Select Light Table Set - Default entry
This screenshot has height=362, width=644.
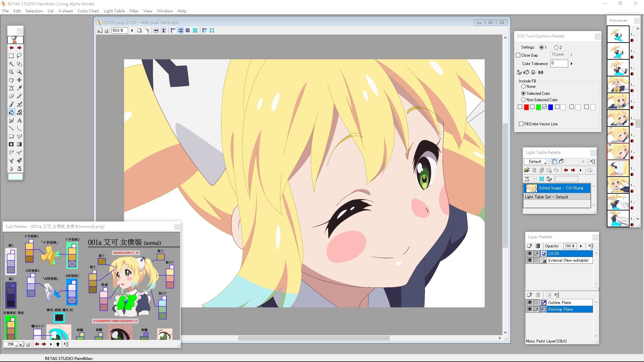point(557,197)
